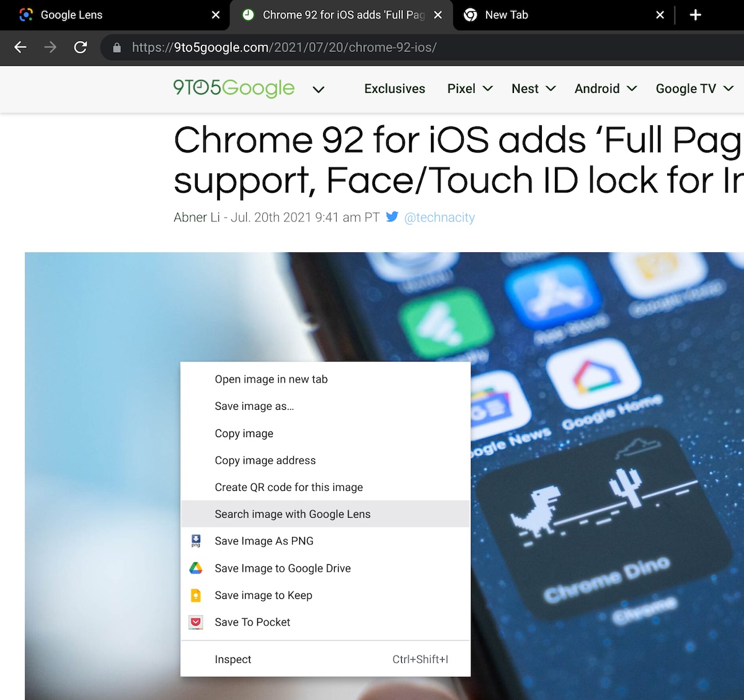
Task: Click the 9to5Google site logo
Action: click(x=234, y=88)
